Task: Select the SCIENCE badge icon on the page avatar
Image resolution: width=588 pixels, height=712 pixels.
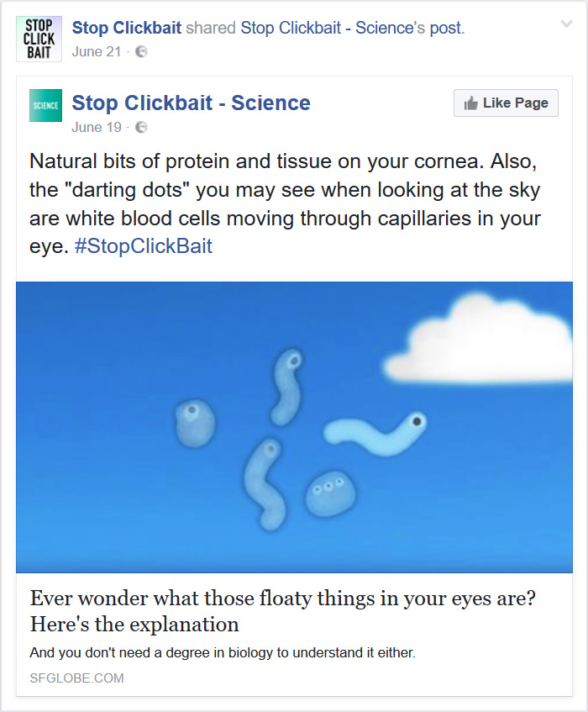Action: click(45, 104)
